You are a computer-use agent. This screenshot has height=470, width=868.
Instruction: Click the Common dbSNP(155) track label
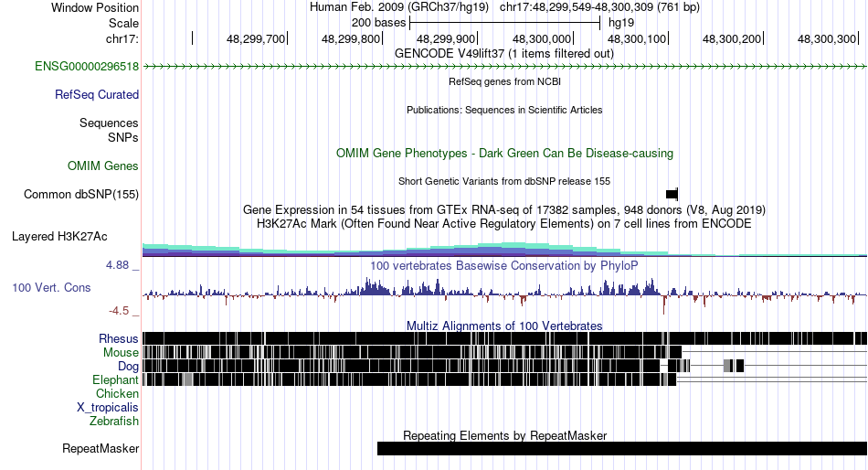[80, 195]
